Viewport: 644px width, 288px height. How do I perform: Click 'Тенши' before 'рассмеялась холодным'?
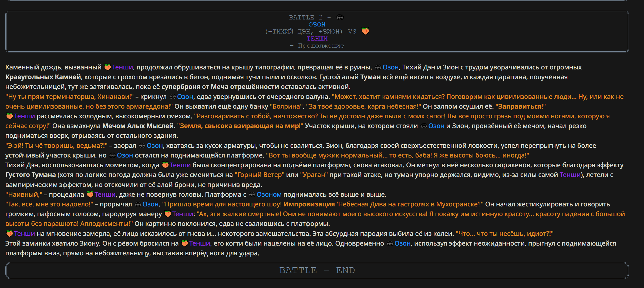[24, 116]
